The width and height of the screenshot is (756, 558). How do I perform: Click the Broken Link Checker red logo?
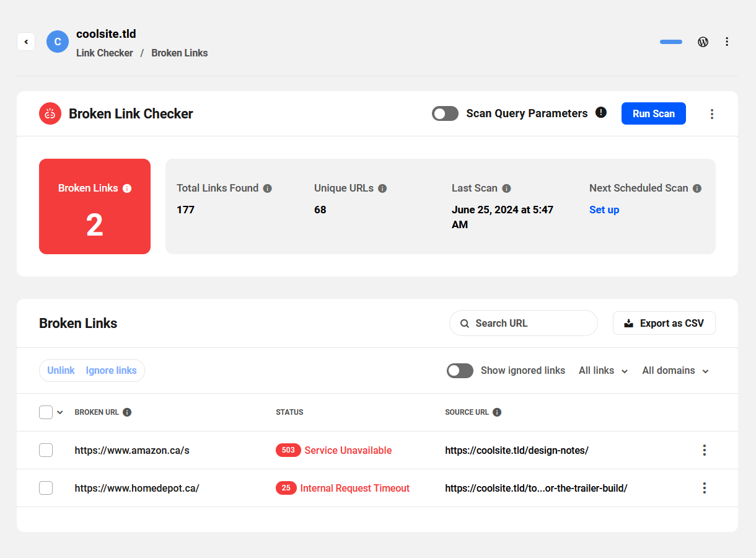click(50, 113)
